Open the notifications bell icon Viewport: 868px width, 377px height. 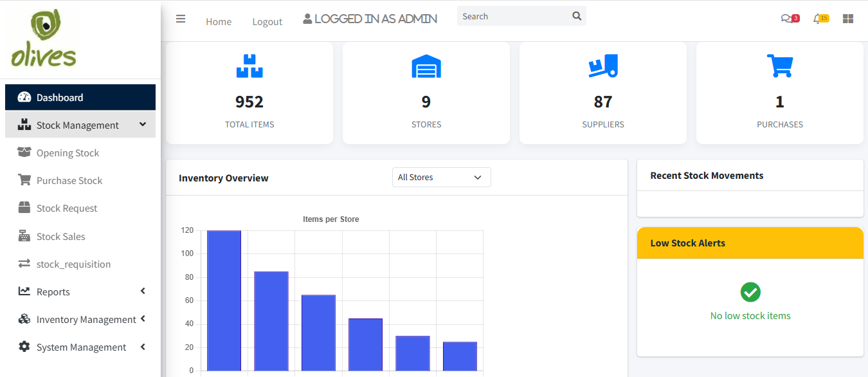[x=817, y=19]
